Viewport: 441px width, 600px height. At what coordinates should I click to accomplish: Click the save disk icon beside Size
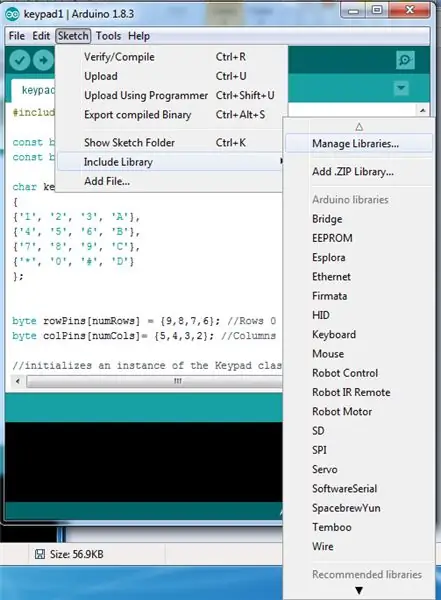(40, 554)
